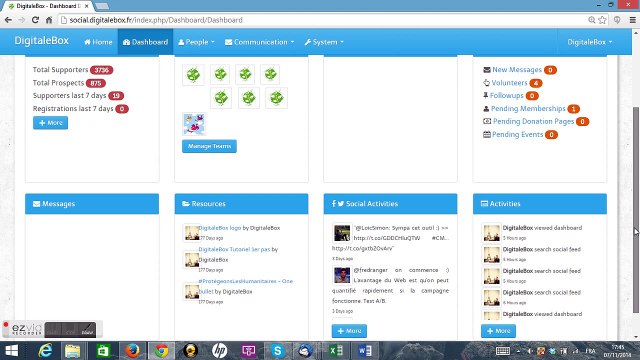
Task: Open the HP app from the taskbar
Action: [220, 351]
